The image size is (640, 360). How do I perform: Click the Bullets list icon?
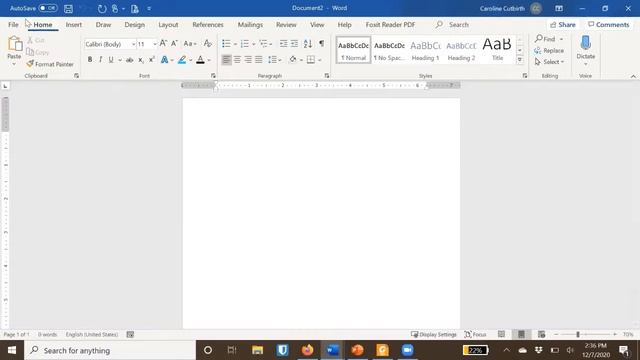pyautogui.click(x=226, y=43)
